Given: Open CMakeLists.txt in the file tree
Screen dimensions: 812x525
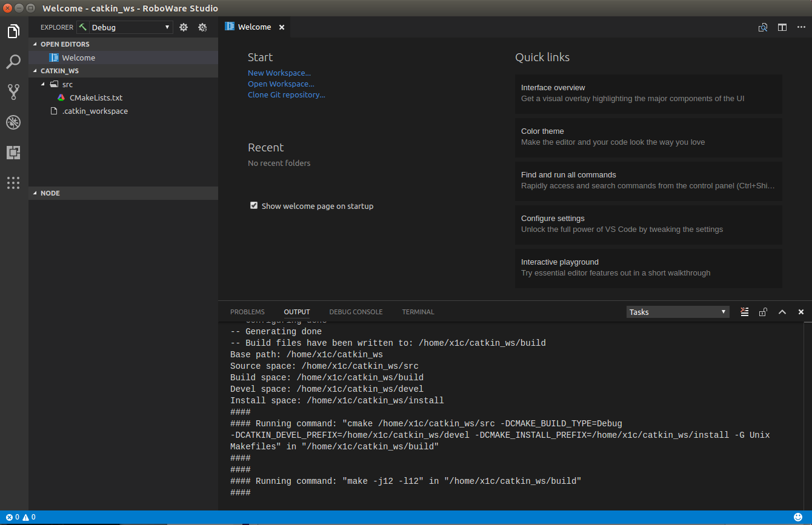Looking at the screenshot, I should coord(96,97).
